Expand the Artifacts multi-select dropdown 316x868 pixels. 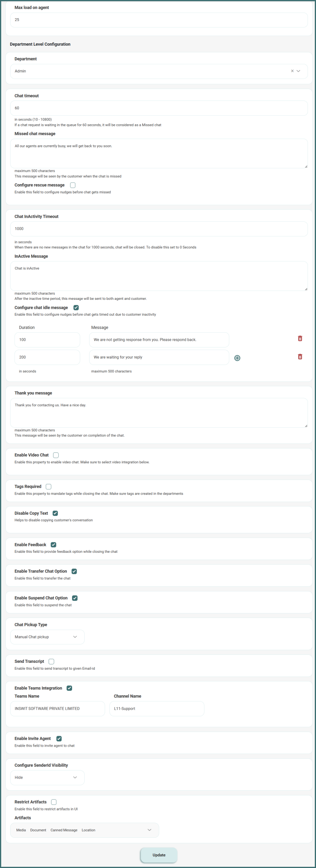[x=149, y=830]
